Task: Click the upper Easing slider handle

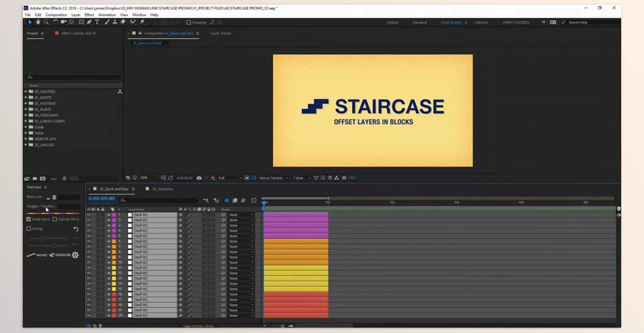Action: click(x=41, y=239)
